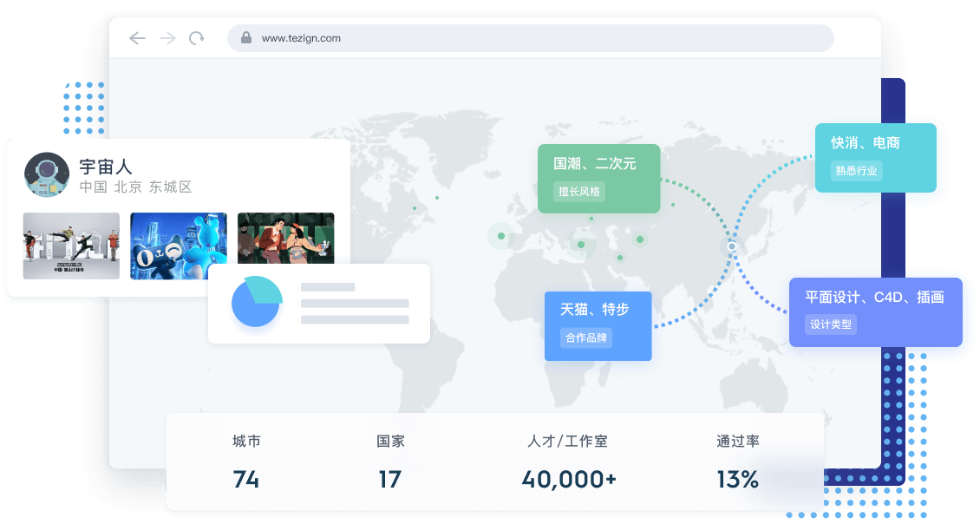Screen dimensions: 980x524
Task: Click the 合作品牌 tag
Action: tap(586, 337)
